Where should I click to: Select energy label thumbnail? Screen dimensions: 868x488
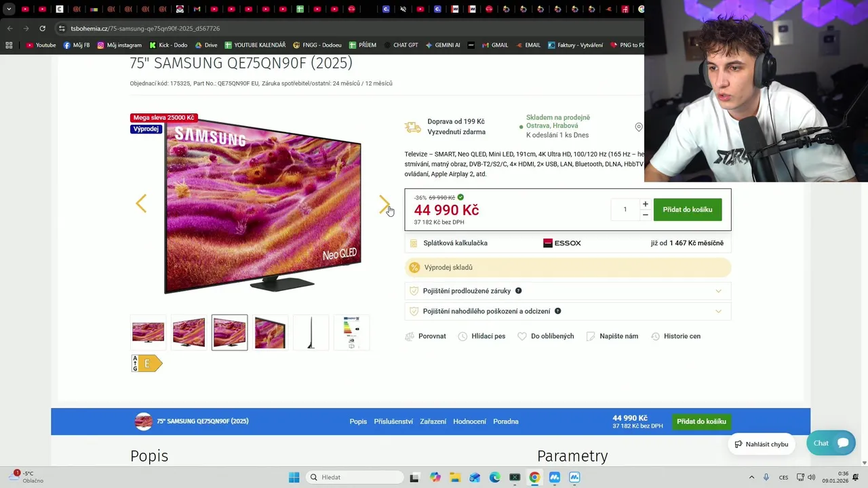tap(351, 332)
